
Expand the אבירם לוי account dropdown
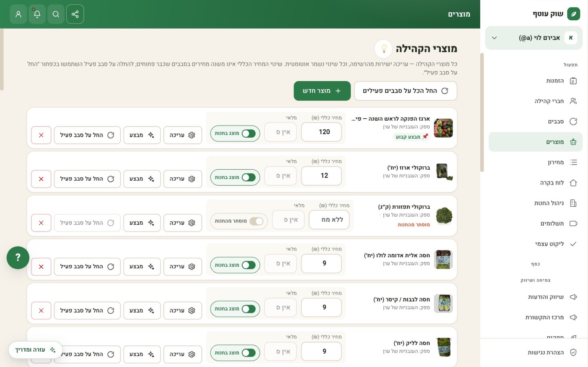[534, 38]
